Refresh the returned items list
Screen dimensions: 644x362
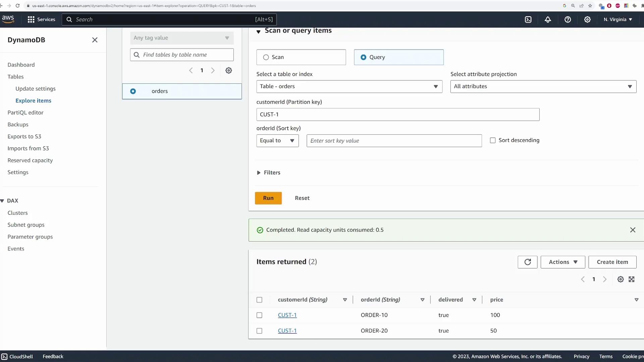[527, 262]
